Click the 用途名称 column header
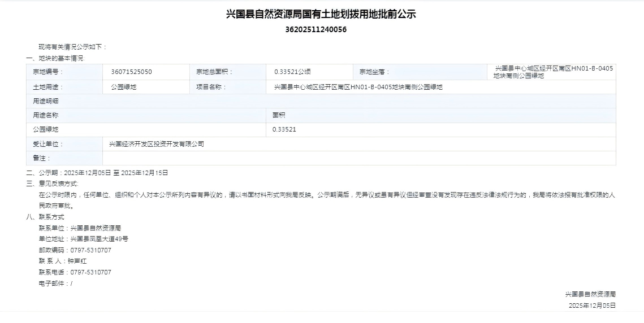The image size is (644, 323). click(46, 115)
